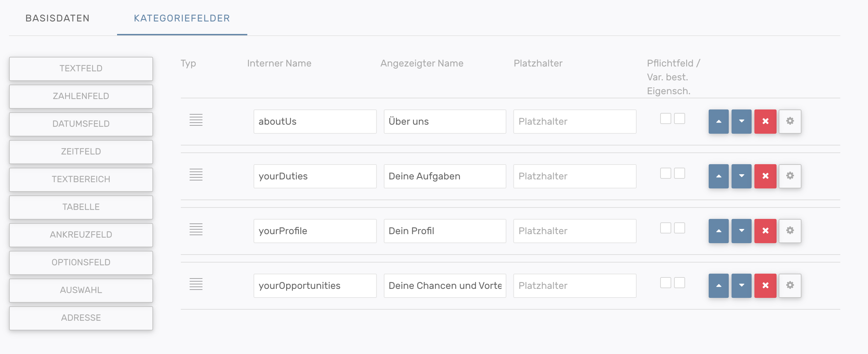The image size is (868, 354).
Task: Click gear icon in aboutUs row
Action: click(790, 122)
